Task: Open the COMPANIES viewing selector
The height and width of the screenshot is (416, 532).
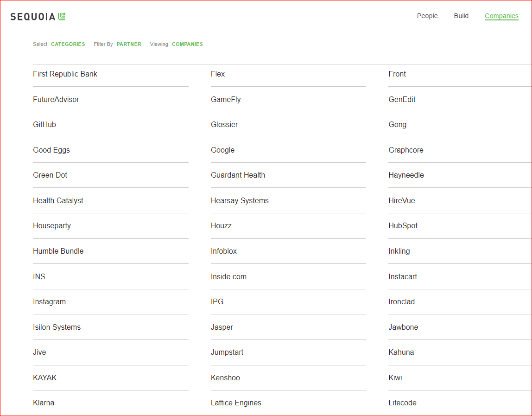Action: click(187, 44)
